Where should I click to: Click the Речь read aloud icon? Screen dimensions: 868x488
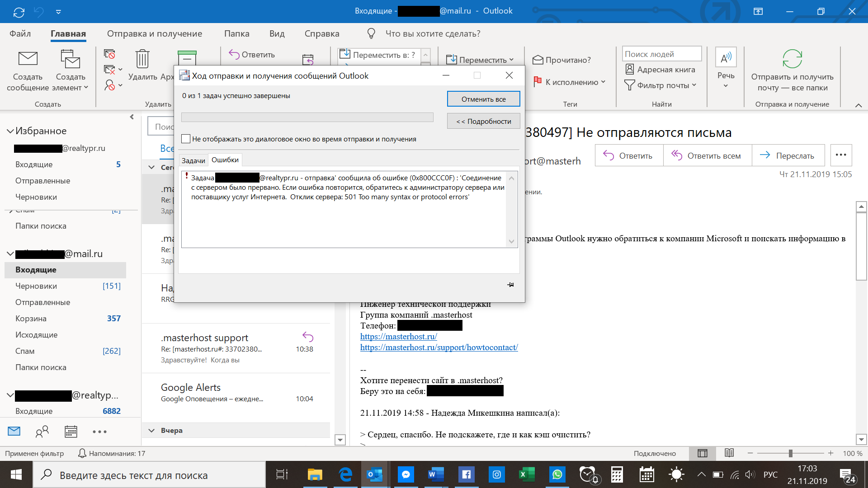(726, 58)
